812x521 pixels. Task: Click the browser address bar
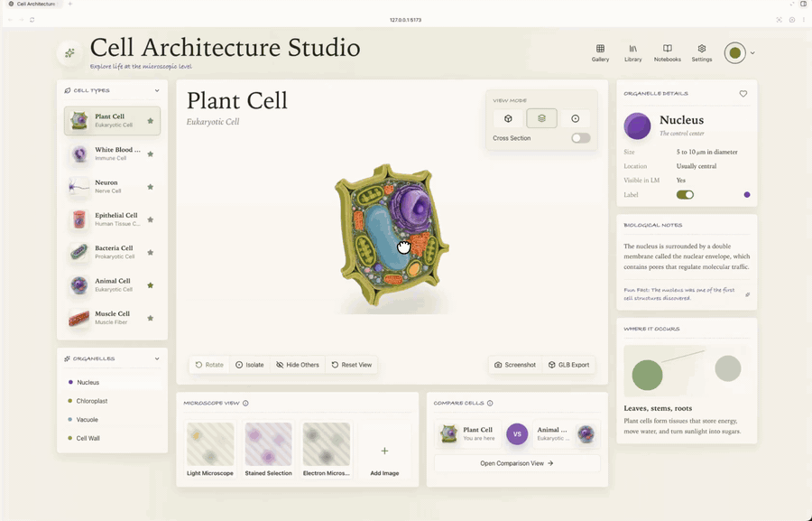pos(405,20)
